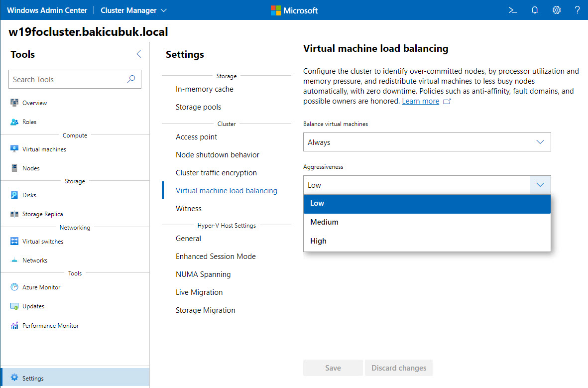
Task: Click the Virtual machine load balancing heading
Action: point(376,48)
